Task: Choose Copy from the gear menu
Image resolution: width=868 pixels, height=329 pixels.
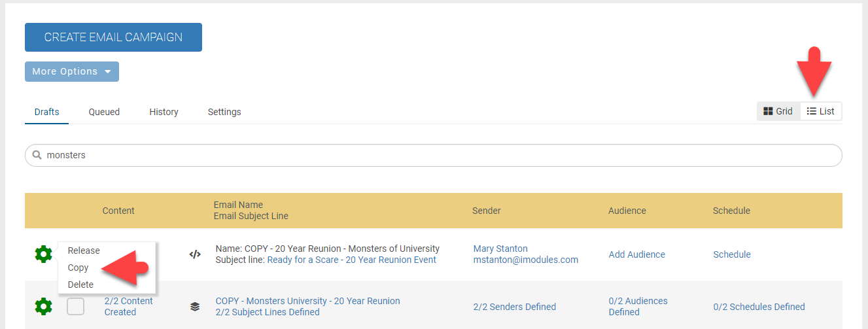Action: 78,268
